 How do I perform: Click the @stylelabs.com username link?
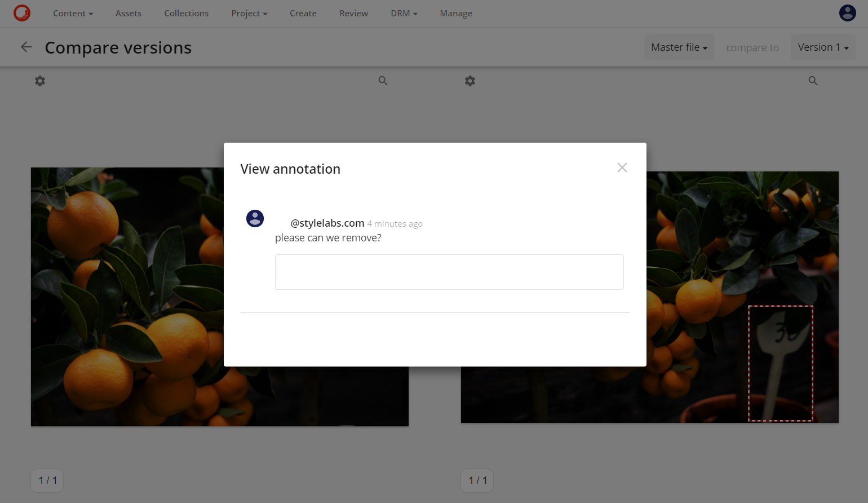326,223
